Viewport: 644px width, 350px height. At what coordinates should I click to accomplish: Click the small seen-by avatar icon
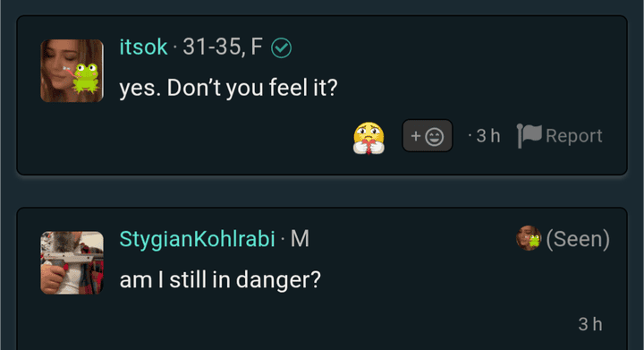(529, 238)
